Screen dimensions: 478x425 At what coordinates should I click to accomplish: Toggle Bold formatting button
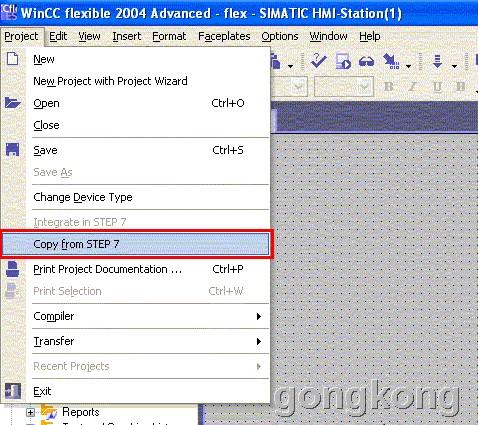click(x=388, y=87)
